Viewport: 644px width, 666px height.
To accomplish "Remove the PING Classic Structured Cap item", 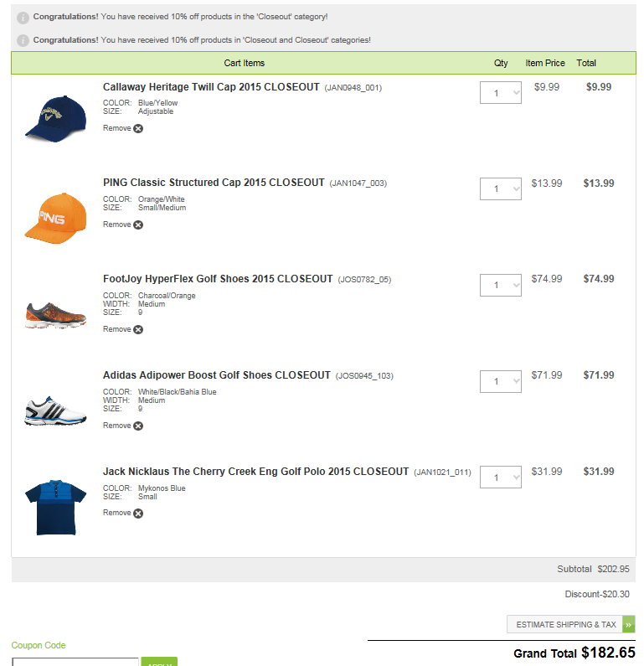I will coord(138,225).
